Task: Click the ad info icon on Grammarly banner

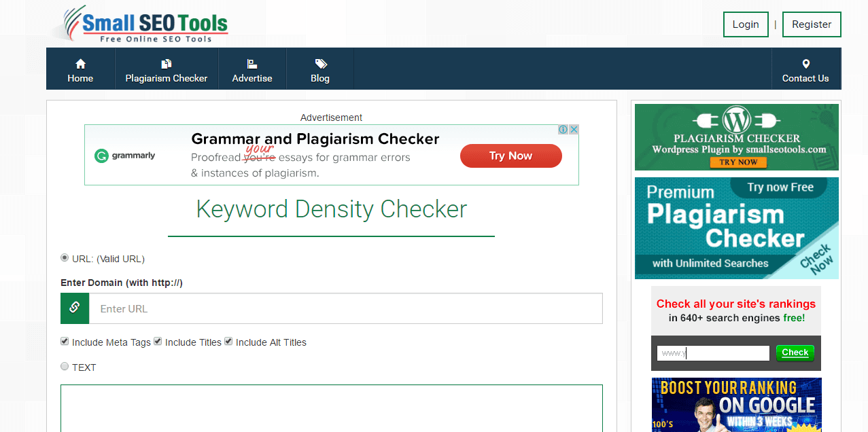Action: point(563,130)
